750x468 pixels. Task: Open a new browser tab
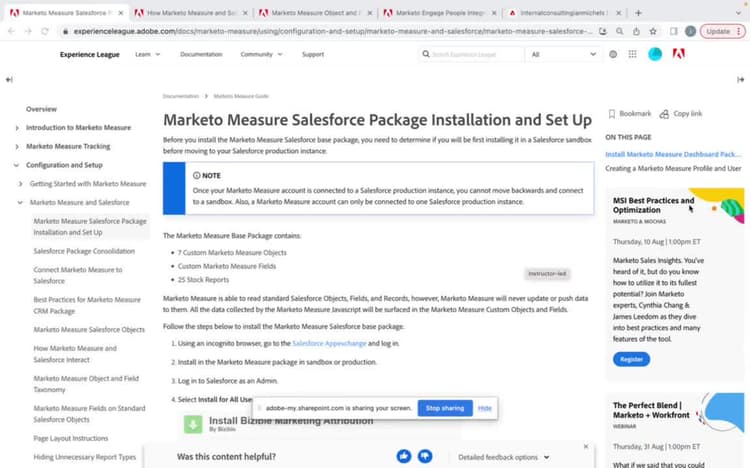(638, 13)
